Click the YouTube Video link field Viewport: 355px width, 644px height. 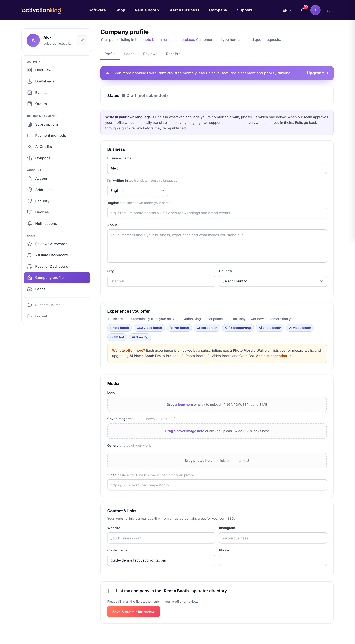click(x=217, y=485)
